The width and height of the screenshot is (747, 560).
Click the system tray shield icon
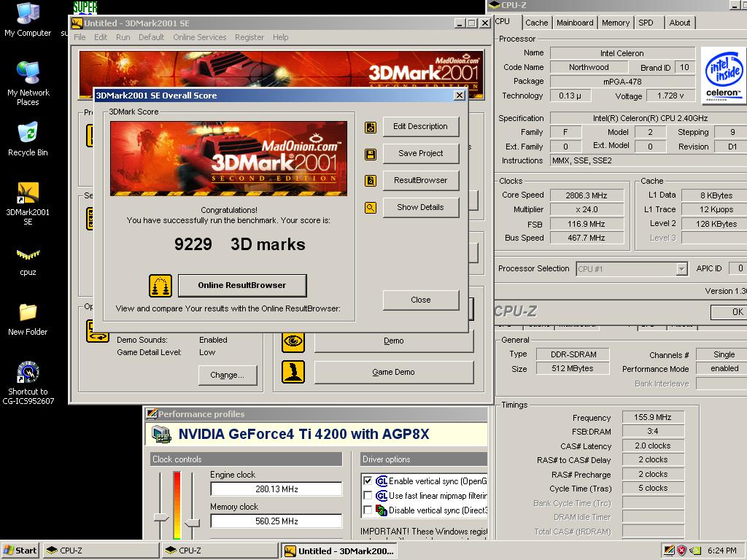point(682,551)
